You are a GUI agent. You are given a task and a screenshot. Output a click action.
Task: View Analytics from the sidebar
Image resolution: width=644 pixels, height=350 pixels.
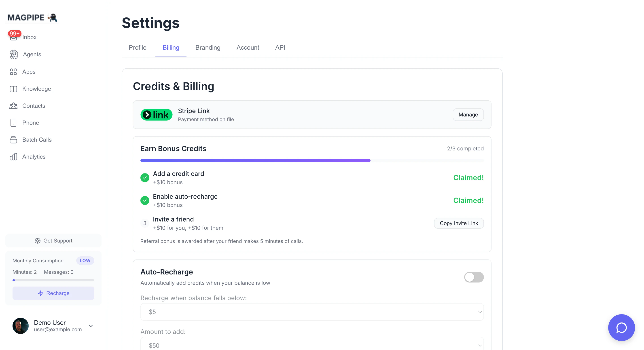click(x=34, y=157)
